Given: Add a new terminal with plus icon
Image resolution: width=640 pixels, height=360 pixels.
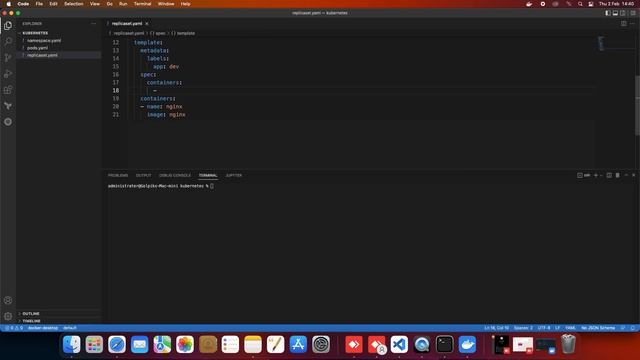Looking at the screenshot, I should tap(596, 175).
